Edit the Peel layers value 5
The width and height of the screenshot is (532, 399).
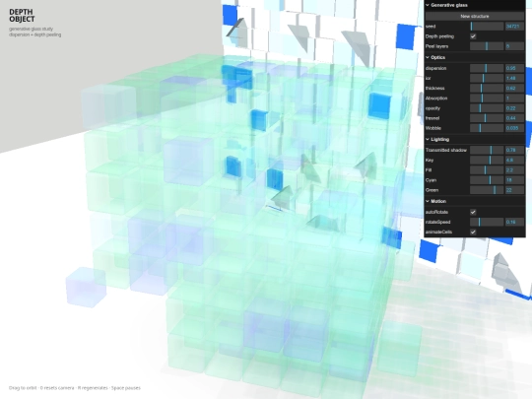[x=514, y=46]
